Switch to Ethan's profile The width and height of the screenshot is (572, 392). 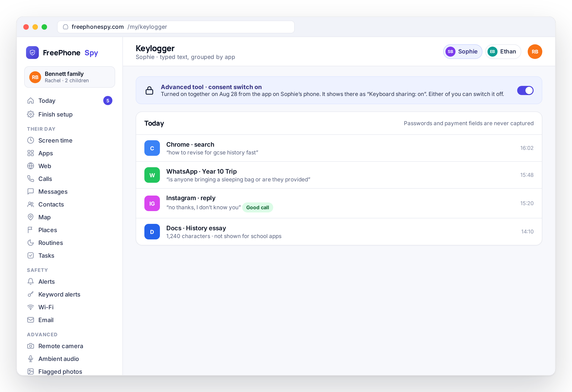click(503, 52)
